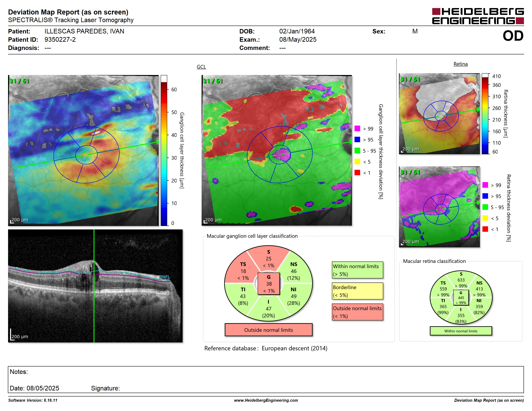Viewport: 532px width, 411px height.
Task: Click the central G 445 box in retina chart
Action: (x=461, y=298)
